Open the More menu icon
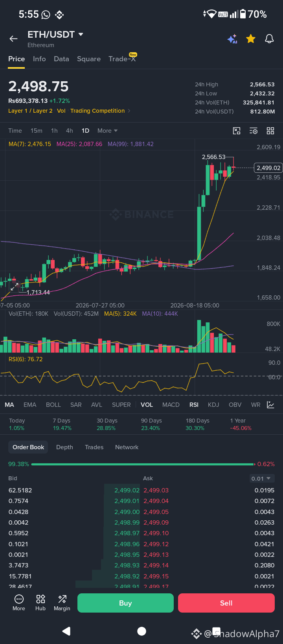The image size is (283, 644). point(19,603)
